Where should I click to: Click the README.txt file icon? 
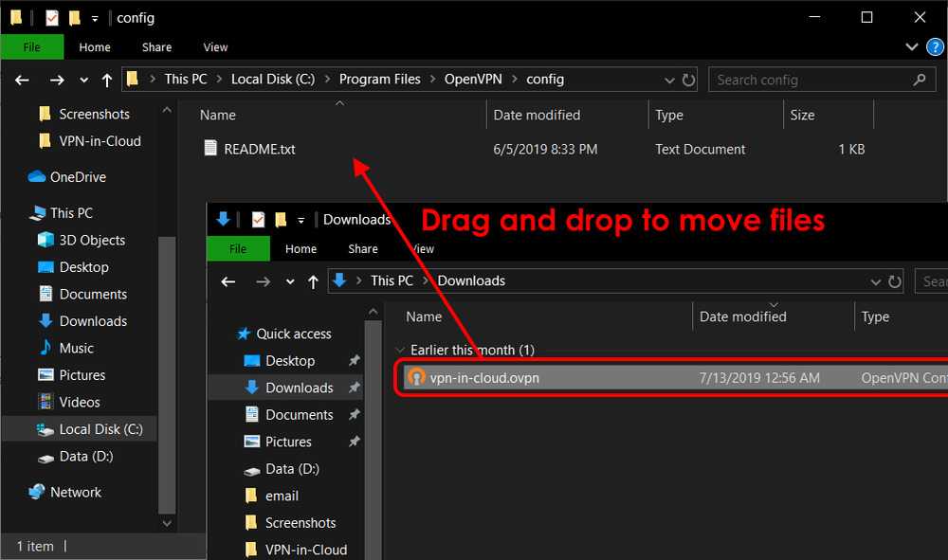pos(210,149)
